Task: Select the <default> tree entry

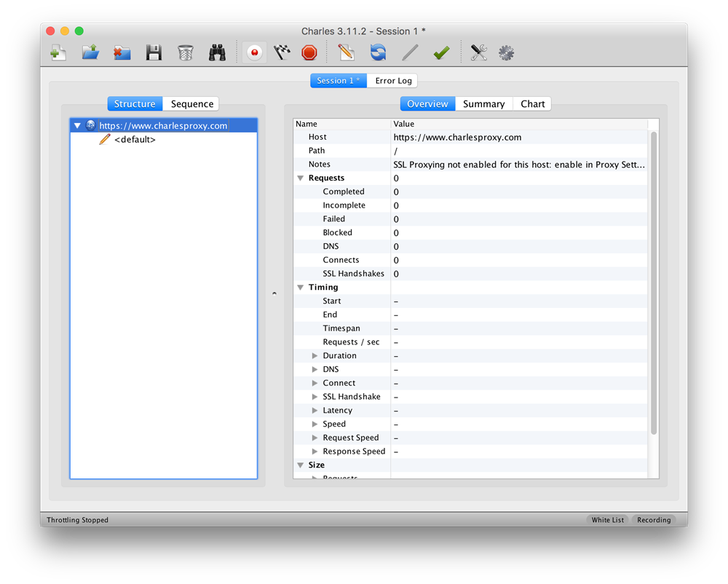Action: coord(135,139)
